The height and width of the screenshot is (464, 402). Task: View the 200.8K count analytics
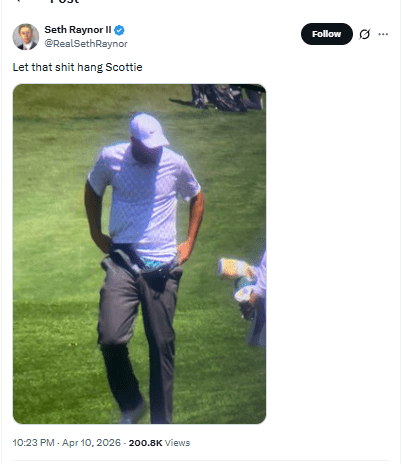tap(145, 443)
